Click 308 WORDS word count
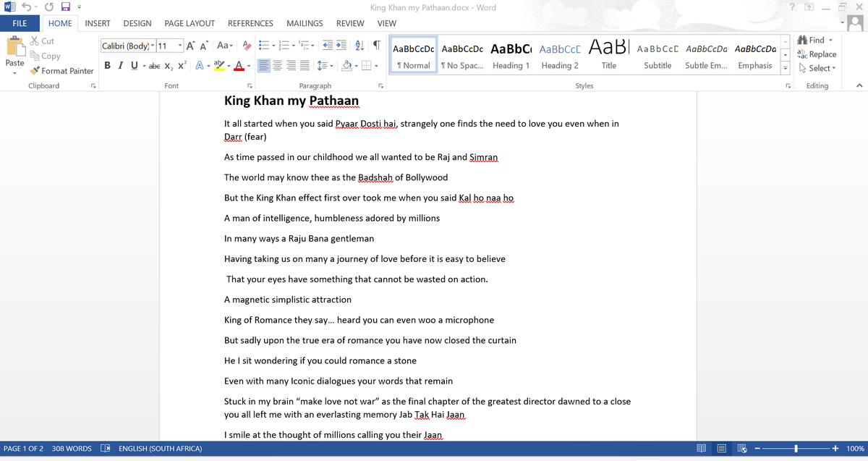Viewport: 868px width, 461px height. coord(72,449)
